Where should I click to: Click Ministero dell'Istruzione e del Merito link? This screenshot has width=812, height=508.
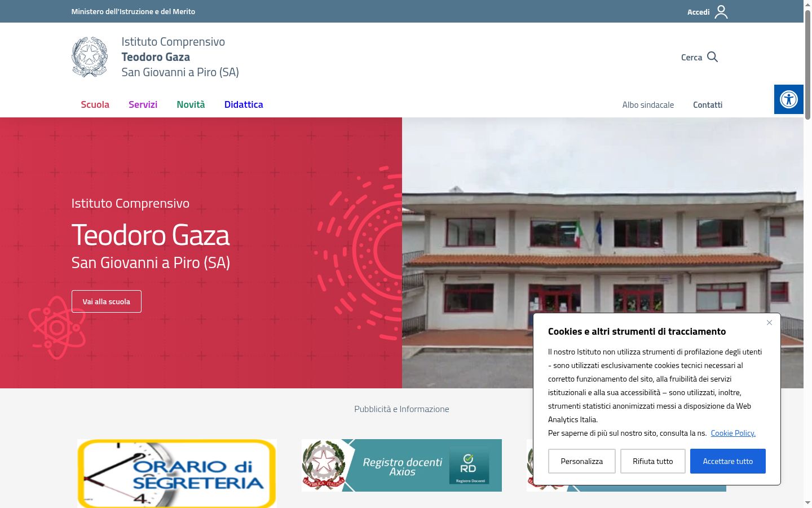tap(133, 11)
